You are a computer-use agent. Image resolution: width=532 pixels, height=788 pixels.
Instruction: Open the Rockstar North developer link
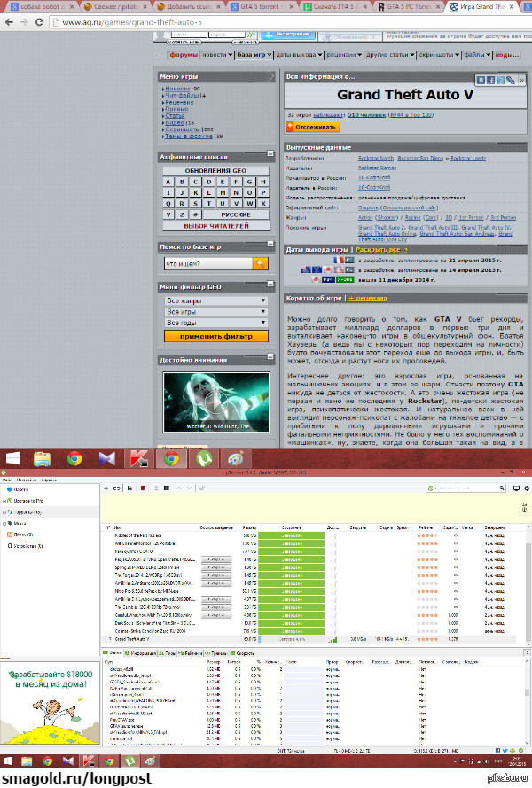click(x=376, y=159)
